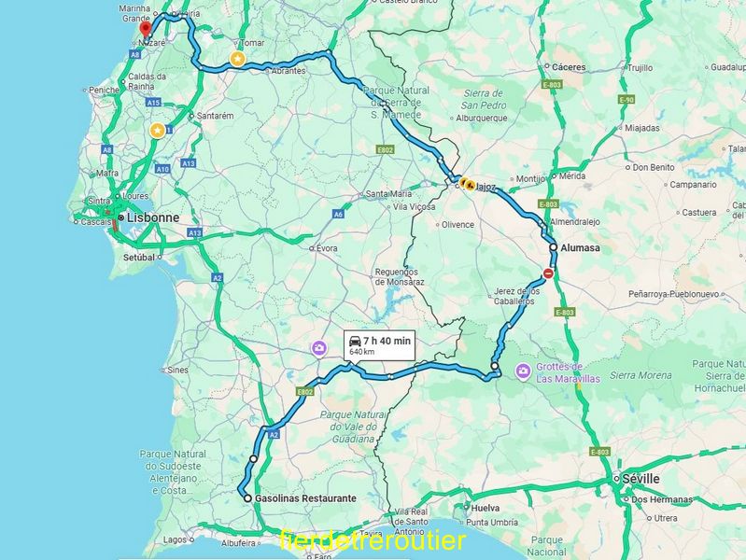
Task: Open the Grottes de Las Maravillas camera icon
Action: coord(524,371)
